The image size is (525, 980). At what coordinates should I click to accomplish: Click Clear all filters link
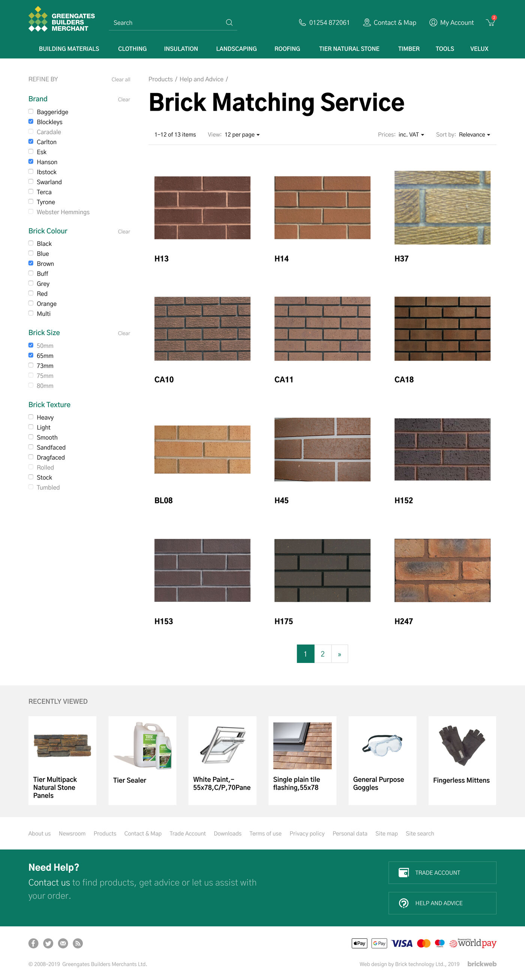tap(120, 80)
